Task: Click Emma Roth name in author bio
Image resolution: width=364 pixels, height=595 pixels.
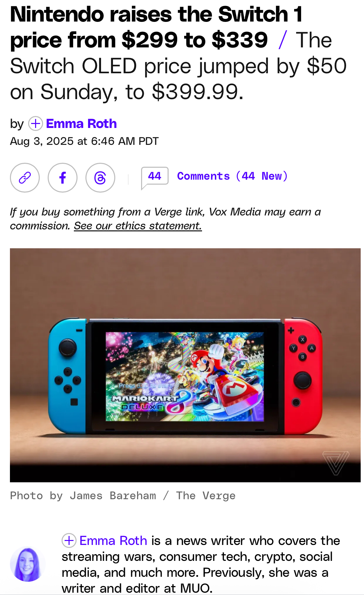Action: pos(113,541)
